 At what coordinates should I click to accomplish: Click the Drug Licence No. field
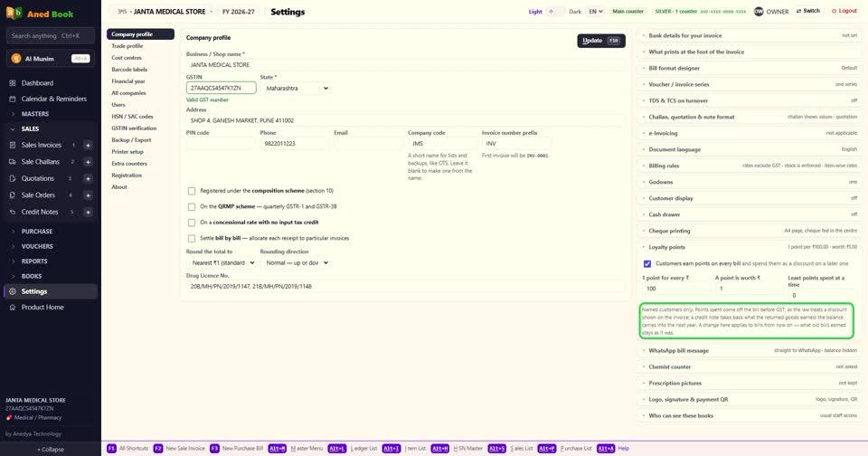click(405, 287)
